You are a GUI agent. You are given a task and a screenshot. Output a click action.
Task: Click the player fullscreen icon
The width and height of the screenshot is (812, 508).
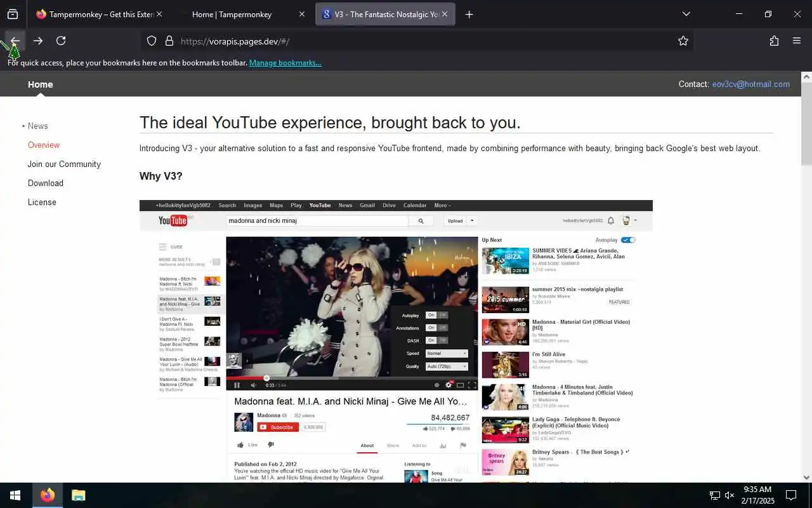[x=472, y=385]
